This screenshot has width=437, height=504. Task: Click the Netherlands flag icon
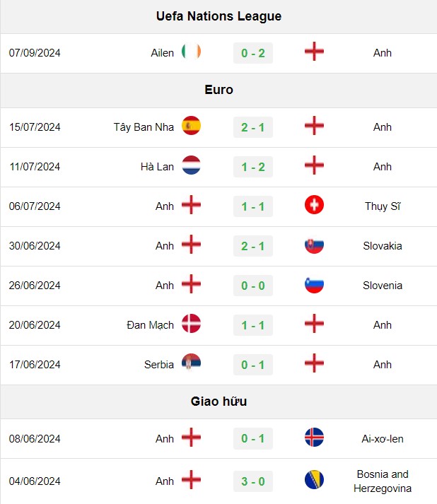191,165
